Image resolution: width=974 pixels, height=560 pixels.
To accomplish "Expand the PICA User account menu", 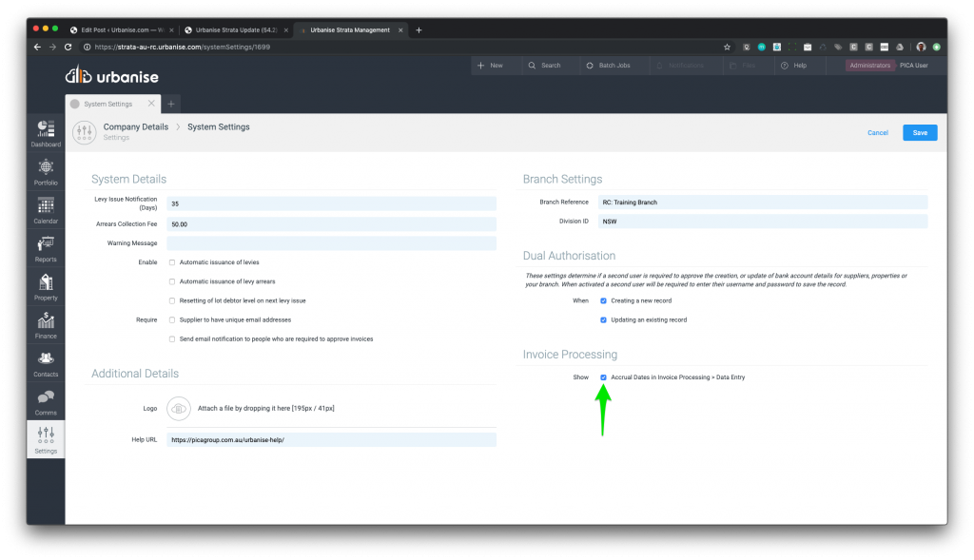I will [x=913, y=66].
